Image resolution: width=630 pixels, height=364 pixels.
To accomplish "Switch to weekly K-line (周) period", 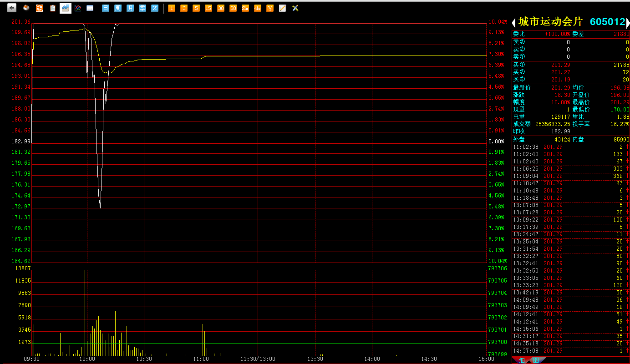I will (118, 8).
